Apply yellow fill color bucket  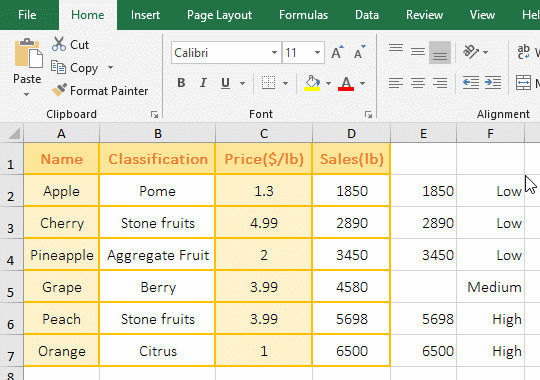[312, 83]
